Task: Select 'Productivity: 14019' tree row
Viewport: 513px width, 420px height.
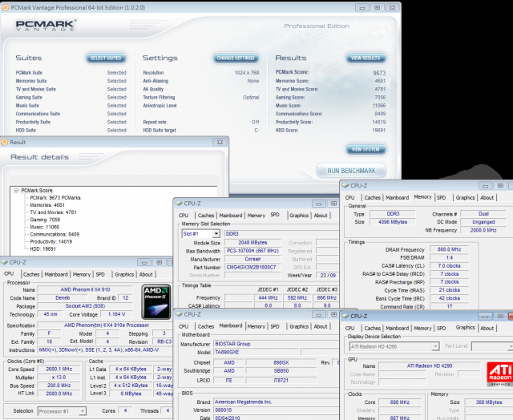Action: pos(51,241)
